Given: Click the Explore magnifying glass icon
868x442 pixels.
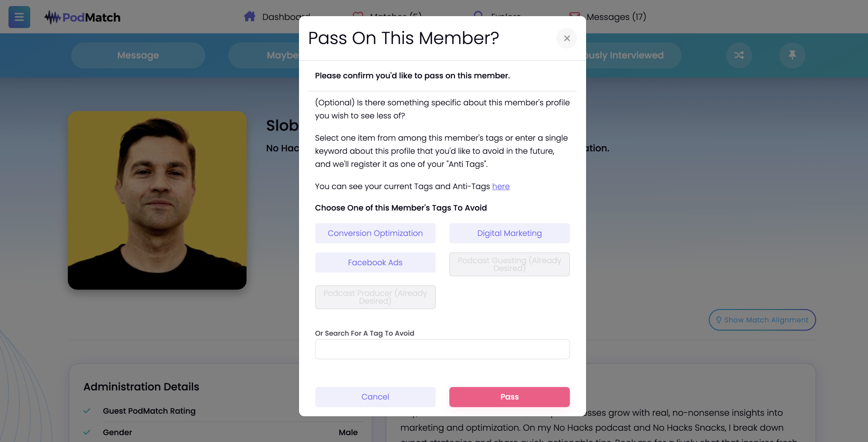Looking at the screenshot, I should [x=478, y=15].
